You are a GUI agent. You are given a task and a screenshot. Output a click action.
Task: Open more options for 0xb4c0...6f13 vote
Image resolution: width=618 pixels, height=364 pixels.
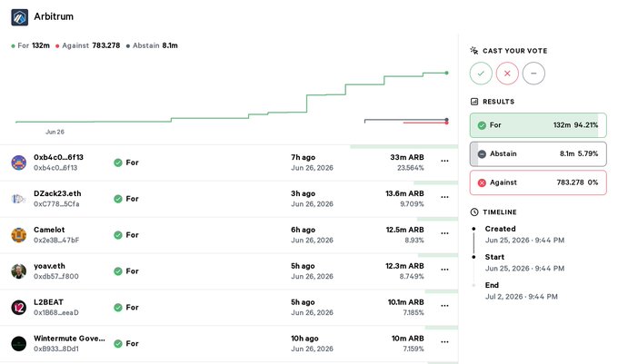[444, 161]
